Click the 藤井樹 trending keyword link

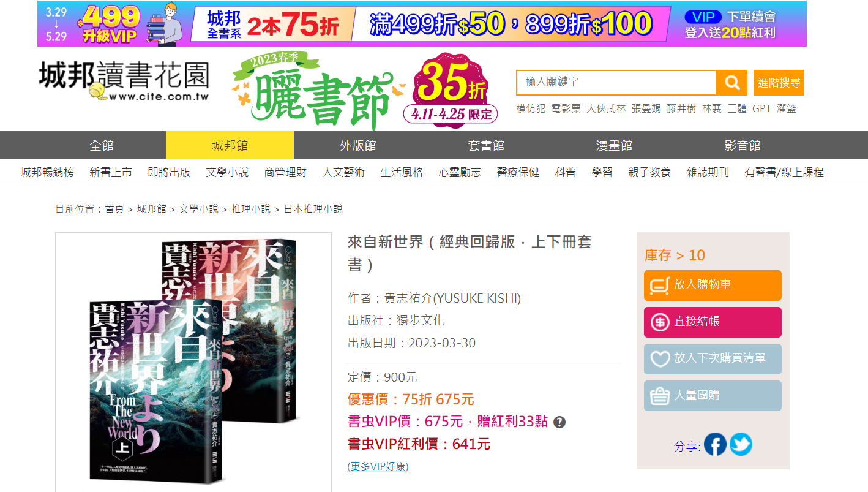[681, 108]
